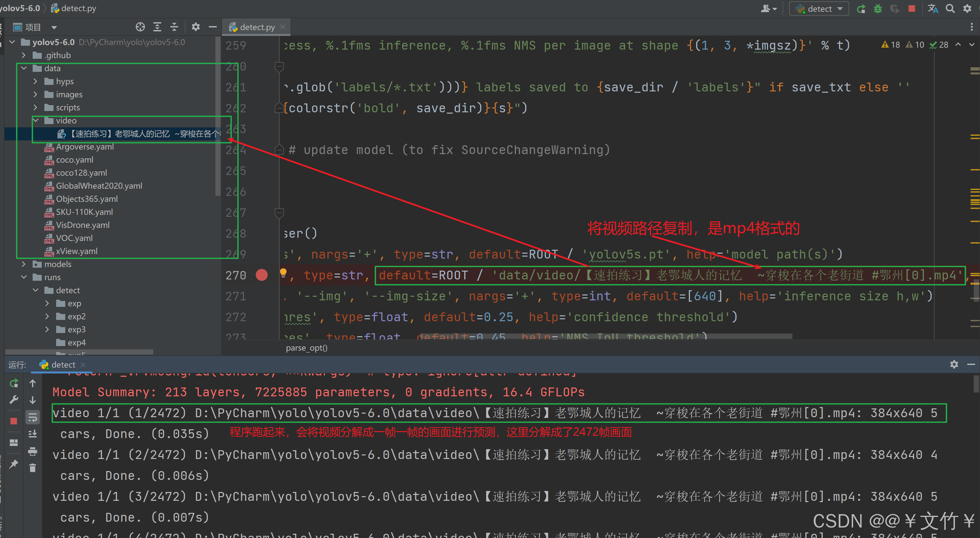This screenshot has width=980, height=538.
Task: Toggle pin tab in run panel
Action: [x=14, y=464]
